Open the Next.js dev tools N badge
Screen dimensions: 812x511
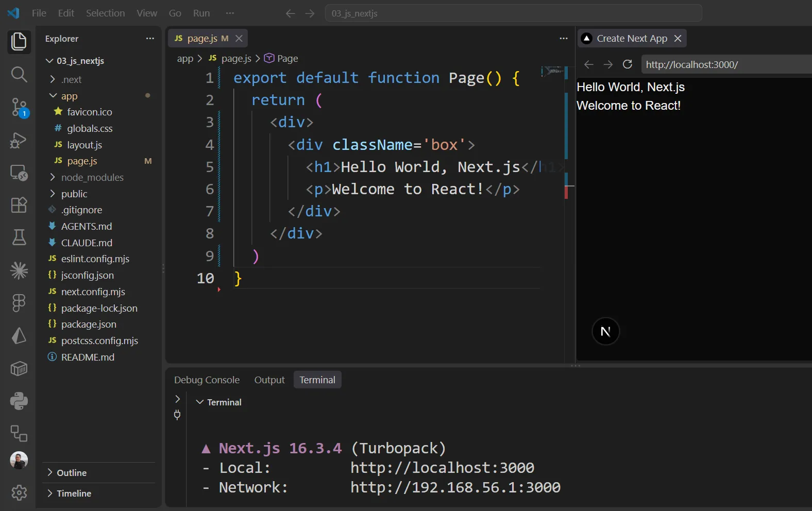(606, 331)
